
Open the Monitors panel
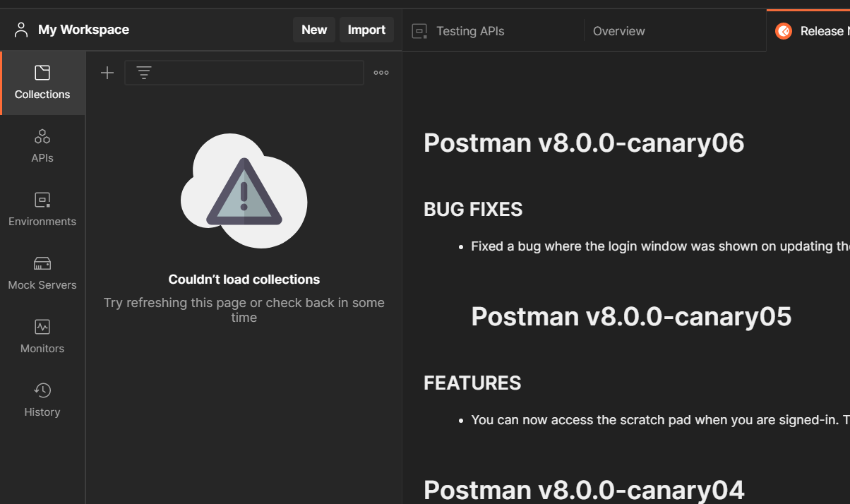coord(42,337)
